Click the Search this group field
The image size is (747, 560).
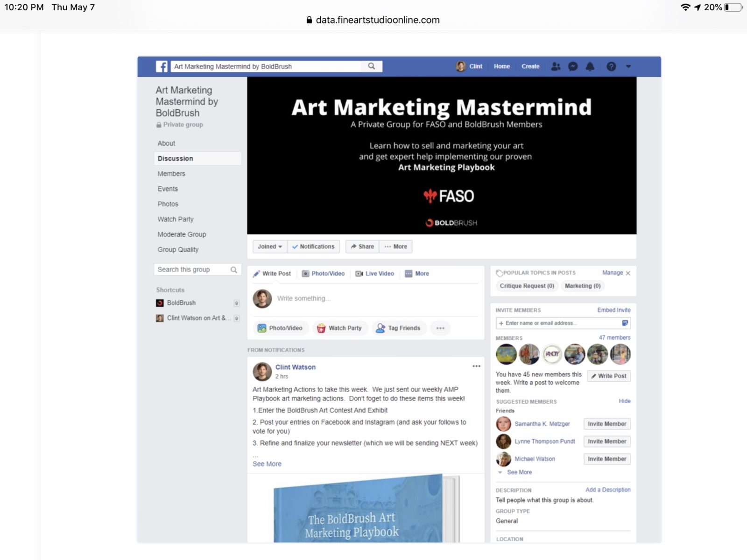click(x=197, y=269)
